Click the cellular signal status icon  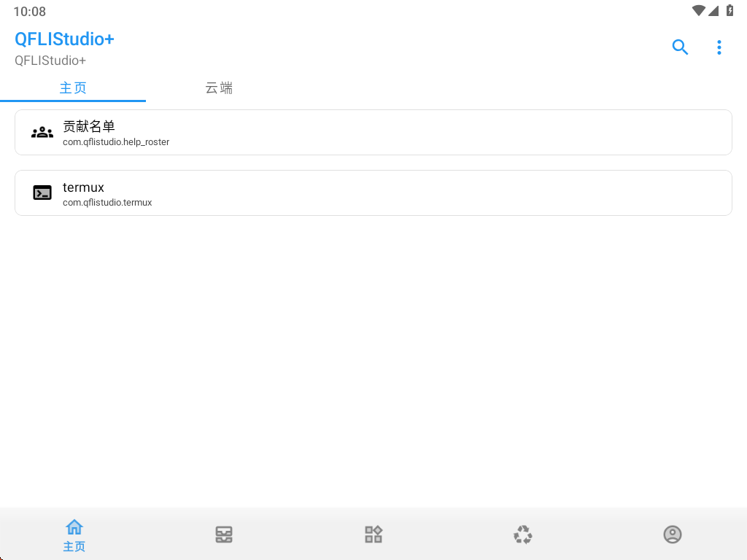pos(713,10)
